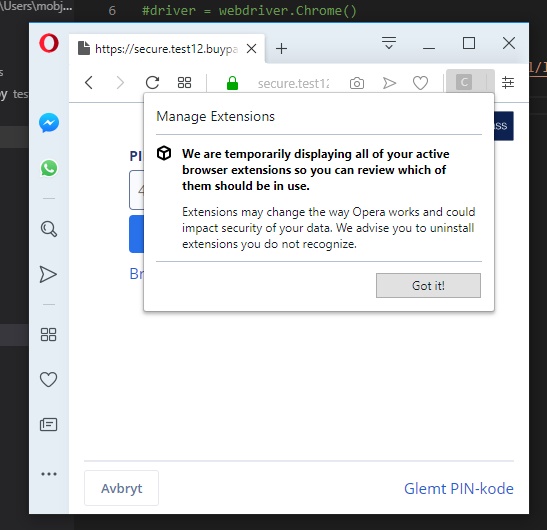Screen dimensions: 547x530
Task: Select the https://secure.test12.buypa tab
Action: click(x=167, y=48)
